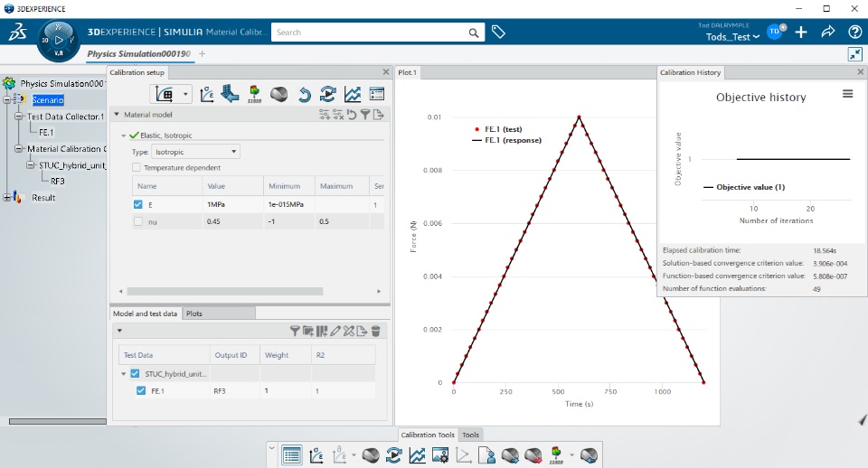Click the tree panel horizontal scrollbar
This screenshot has width=868, height=468.
58,422
